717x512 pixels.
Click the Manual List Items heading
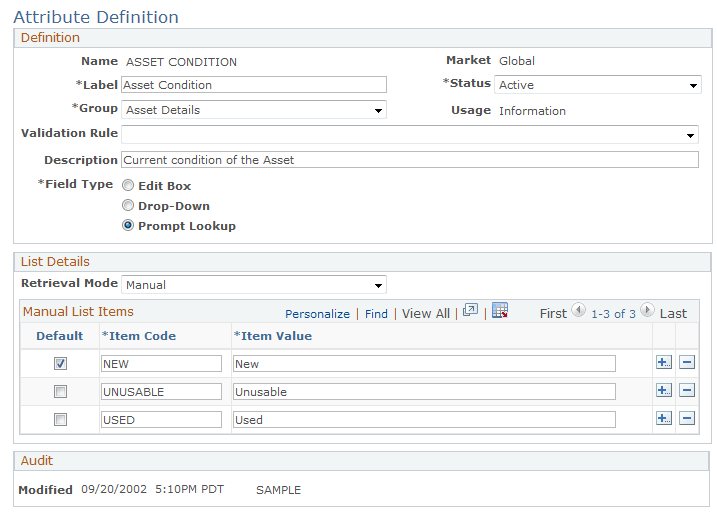(78, 312)
